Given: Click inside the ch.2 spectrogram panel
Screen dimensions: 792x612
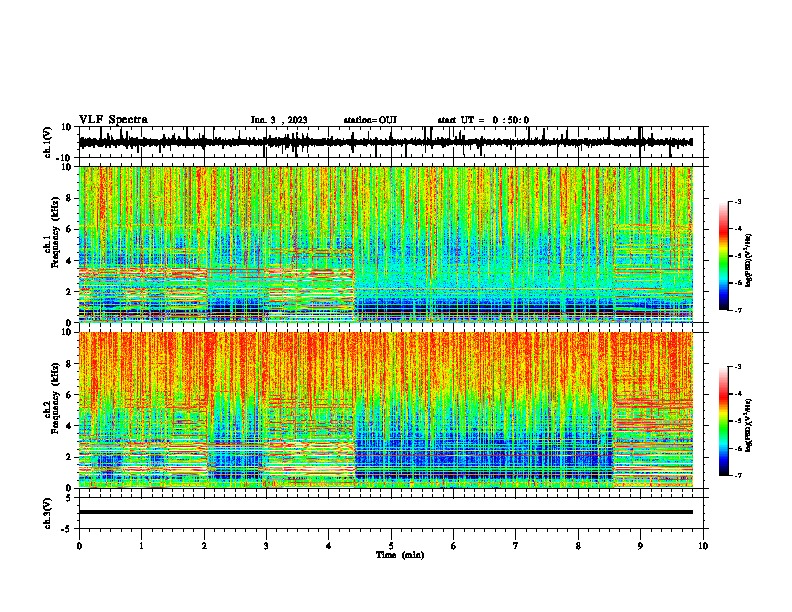Looking at the screenshot, I should pyautogui.click(x=386, y=410).
